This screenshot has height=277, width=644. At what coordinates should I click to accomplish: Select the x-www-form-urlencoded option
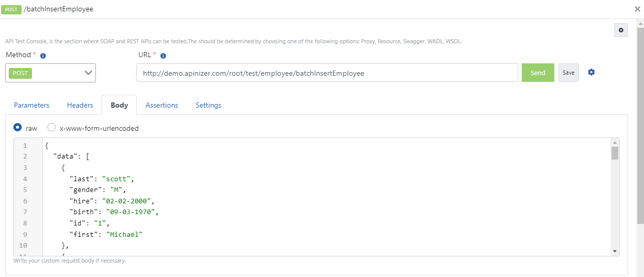click(x=52, y=128)
